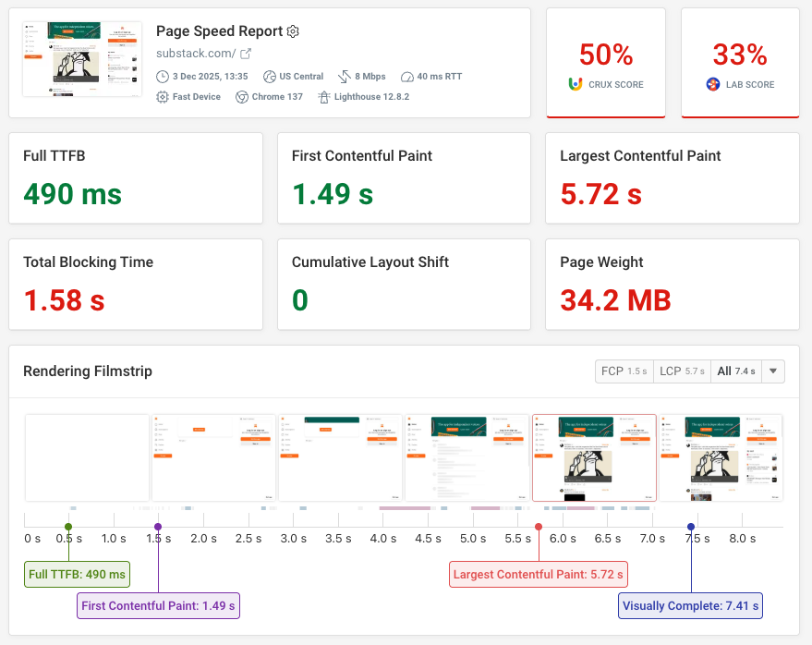Switch filmstrip to FCP view
The height and width of the screenshot is (645, 812).
coord(624,371)
